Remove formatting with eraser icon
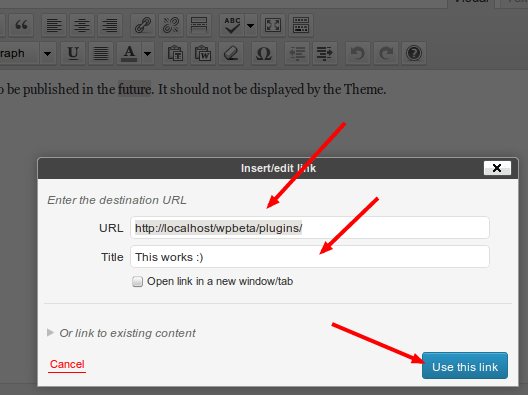The height and width of the screenshot is (395, 528). click(x=231, y=53)
